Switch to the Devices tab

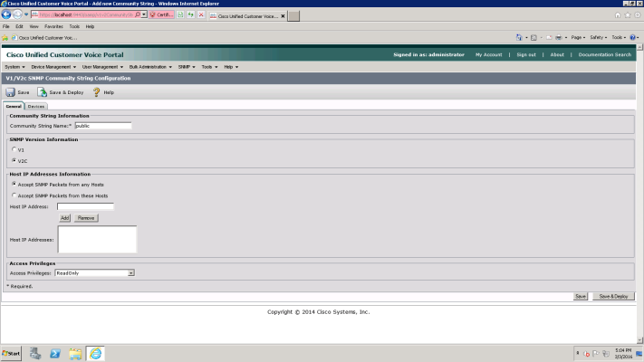click(x=36, y=106)
